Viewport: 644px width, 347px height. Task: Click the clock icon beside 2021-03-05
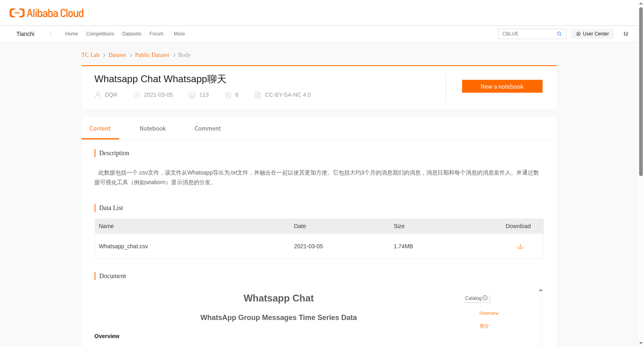[137, 95]
